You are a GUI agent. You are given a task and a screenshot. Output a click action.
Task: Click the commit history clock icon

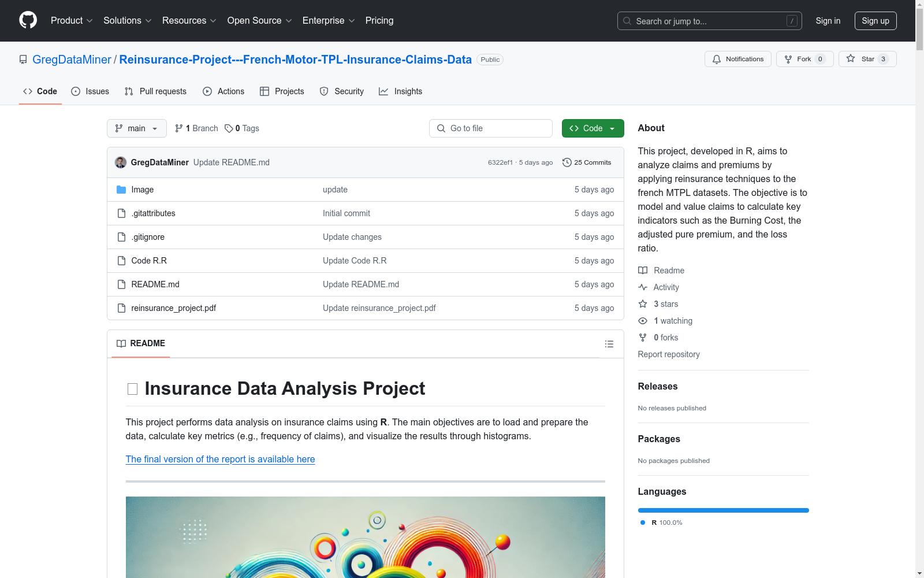coord(567,162)
